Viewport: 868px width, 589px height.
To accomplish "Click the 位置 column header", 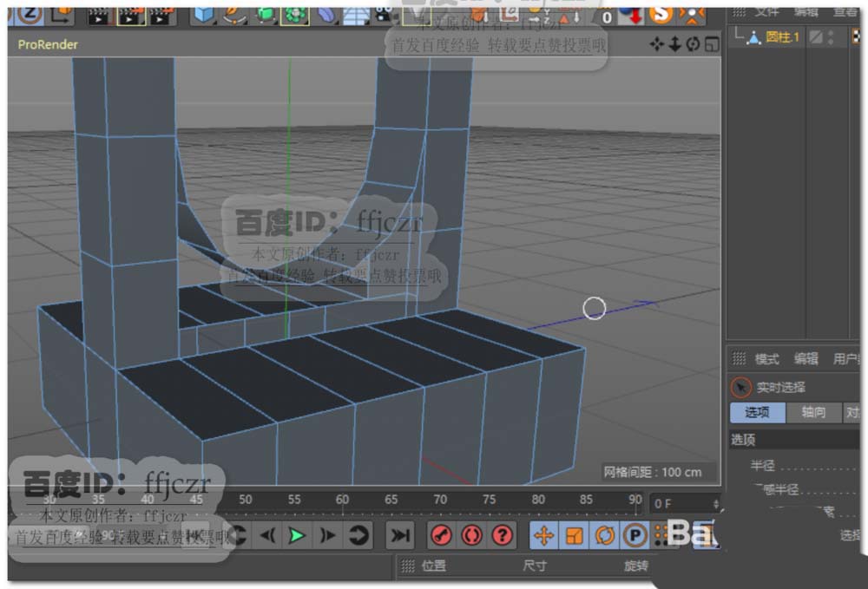I will tap(433, 566).
